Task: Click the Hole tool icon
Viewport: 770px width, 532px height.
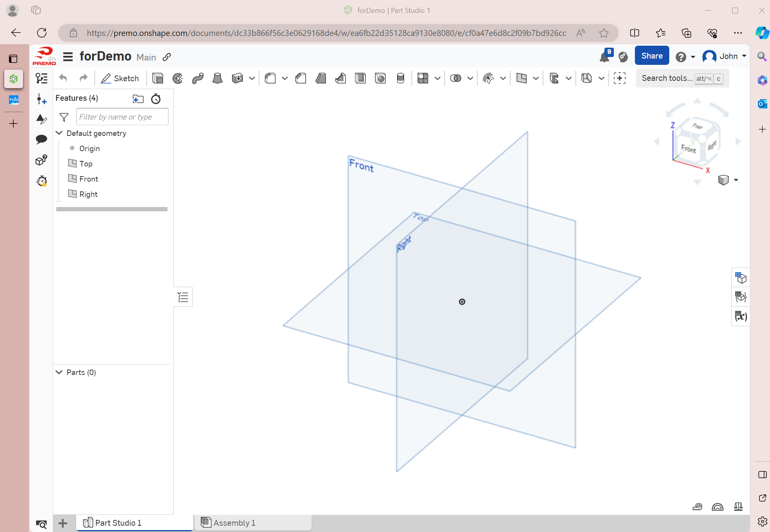Action: (380, 79)
